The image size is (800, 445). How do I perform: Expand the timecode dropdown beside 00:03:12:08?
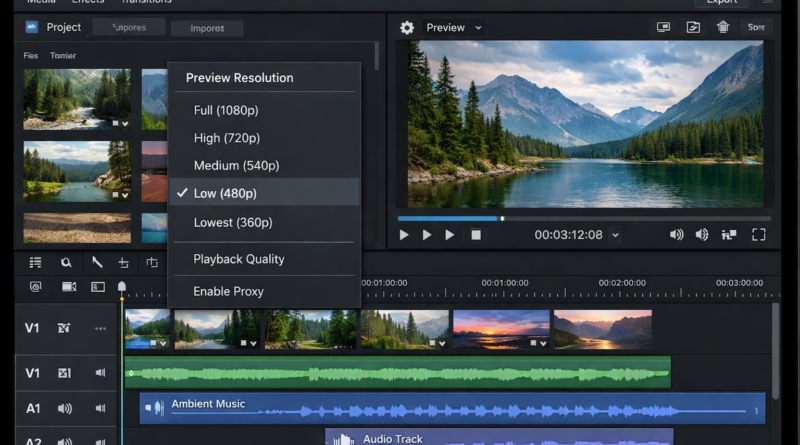[x=615, y=235]
